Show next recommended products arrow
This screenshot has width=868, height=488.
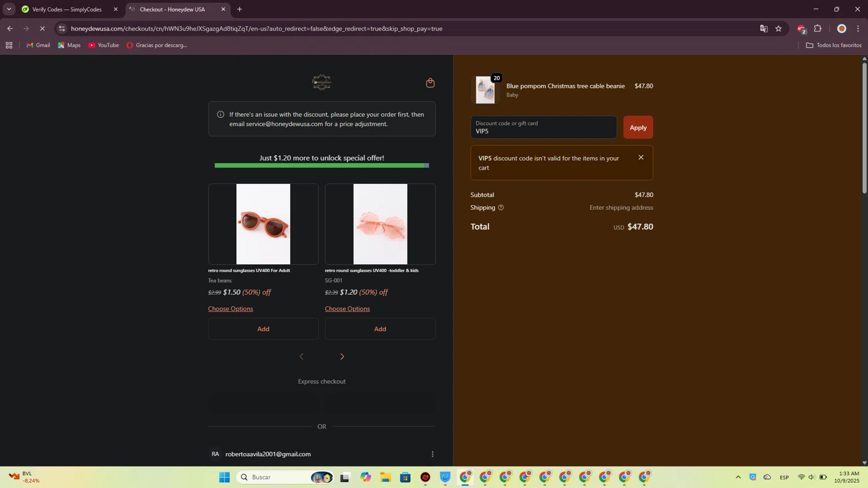coord(342,356)
